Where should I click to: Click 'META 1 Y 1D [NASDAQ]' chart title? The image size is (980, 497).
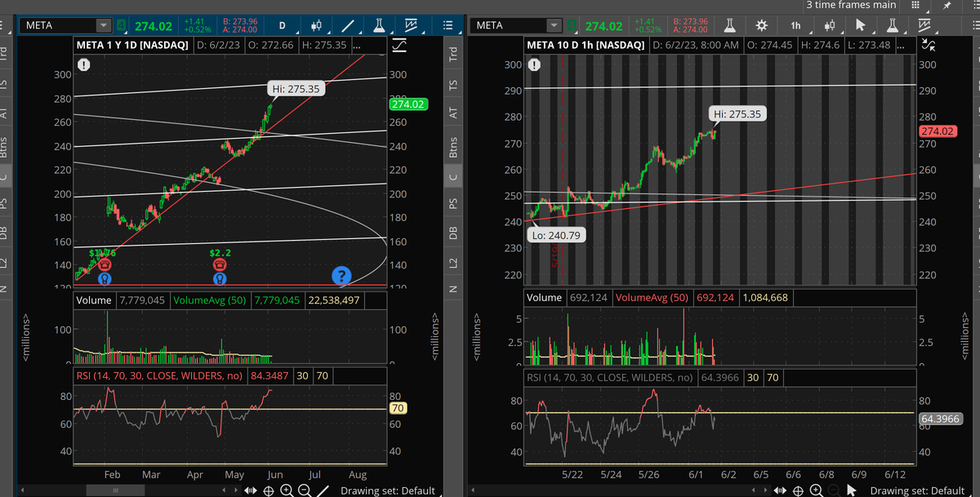[x=133, y=44]
